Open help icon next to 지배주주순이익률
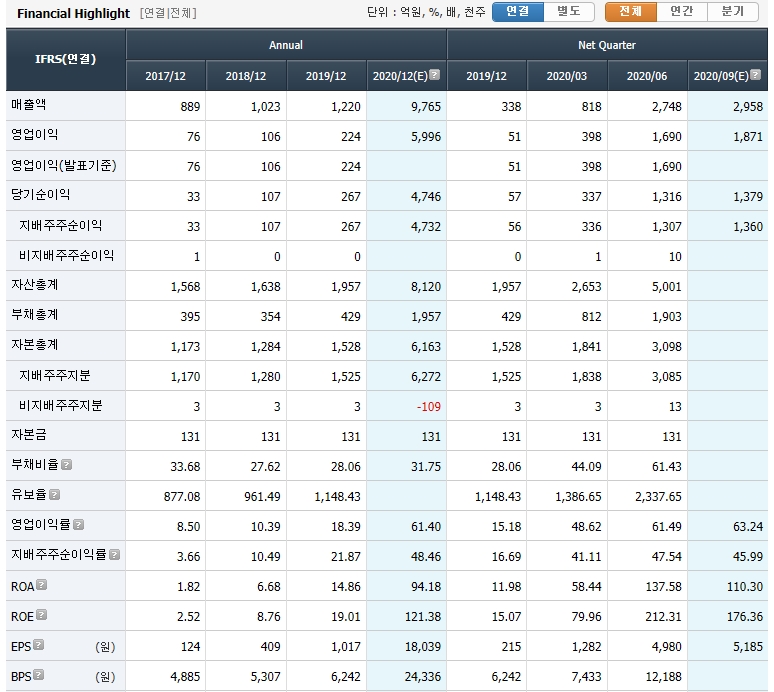This screenshot has height=692, width=774. coord(115,555)
